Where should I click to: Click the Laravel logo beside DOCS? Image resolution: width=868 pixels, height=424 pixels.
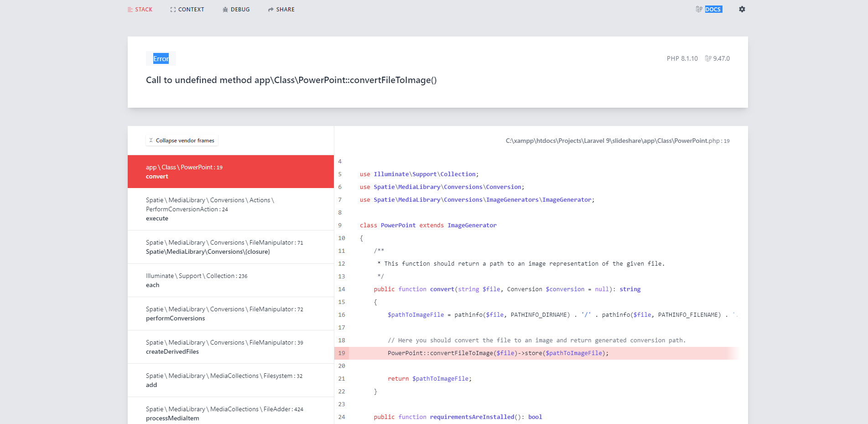click(699, 9)
